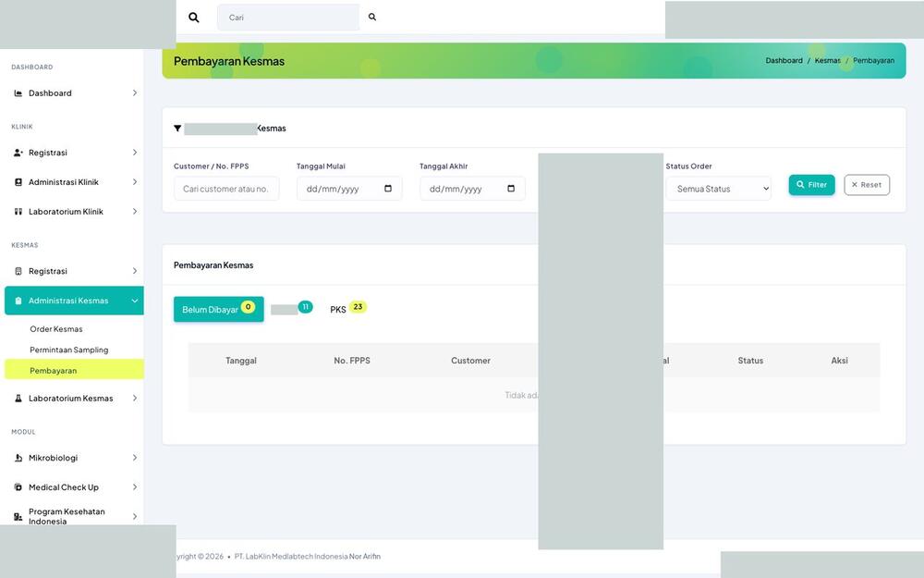This screenshot has height=578, width=924.
Task: Click the Aksi column header
Action: 839,361
